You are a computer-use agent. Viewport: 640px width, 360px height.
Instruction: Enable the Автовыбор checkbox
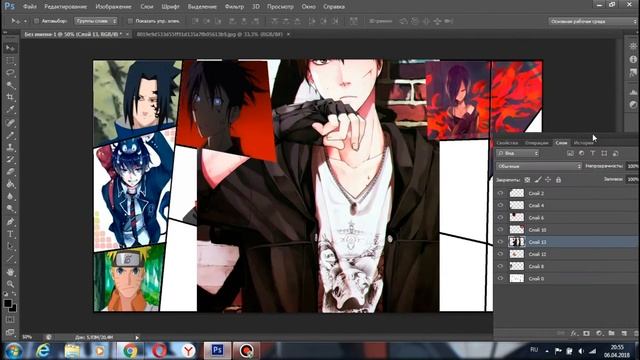pyautogui.click(x=36, y=21)
